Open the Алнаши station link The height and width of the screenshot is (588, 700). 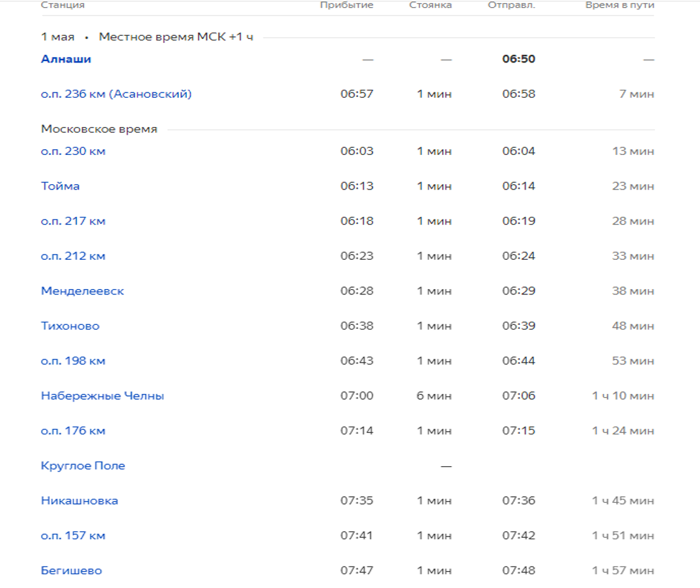(66, 59)
